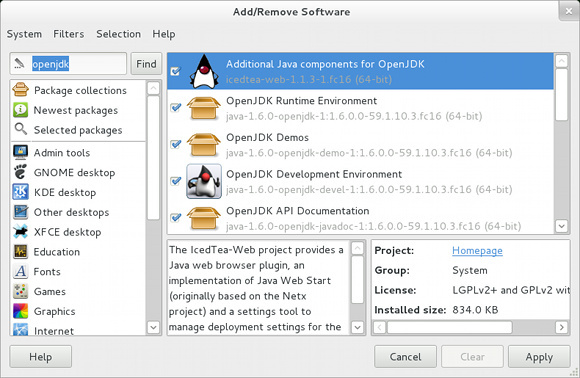
Task: Click the Selected packages magnifier icon
Action: [x=20, y=129]
